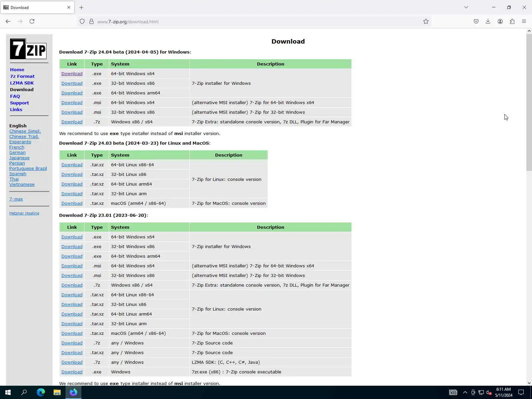Switch language to German
Image resolution: width=532 pixels, height=399 pixels.
point(17,152)
